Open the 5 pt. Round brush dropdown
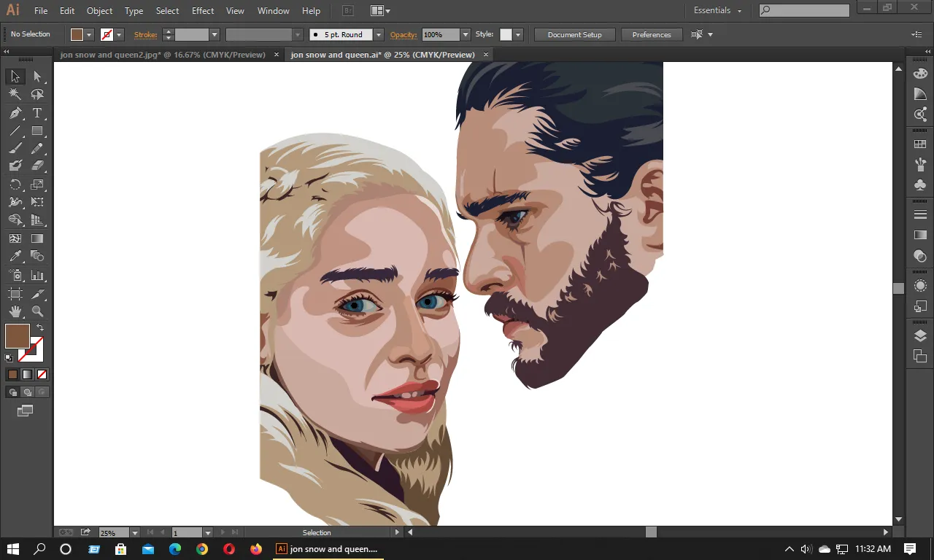This screenshot has height=560, width=934. (379, 35)
